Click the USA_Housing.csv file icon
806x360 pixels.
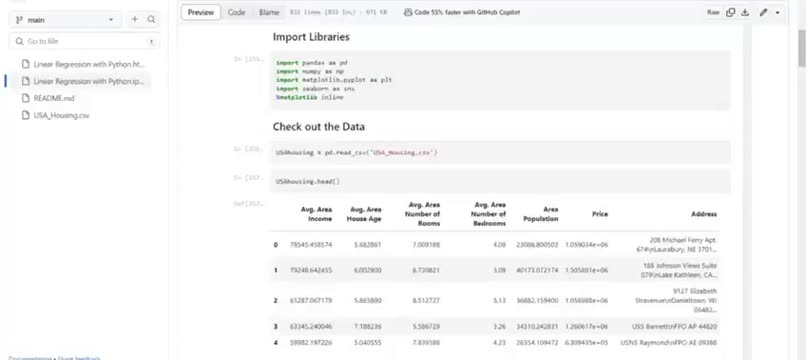pyautogui.click(x=25, y=115)
